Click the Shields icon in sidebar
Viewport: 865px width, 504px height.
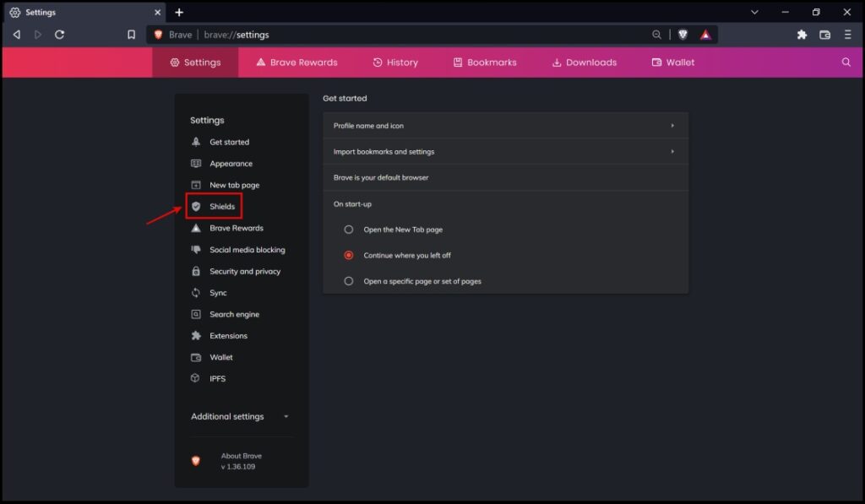click(196, 206)
